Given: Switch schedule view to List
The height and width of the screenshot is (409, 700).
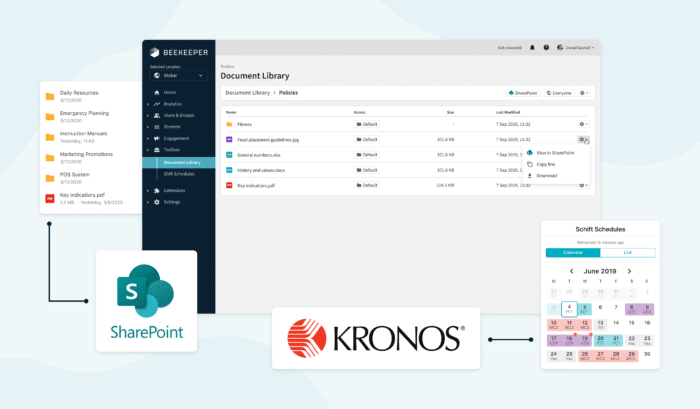Looking at the screenshot, I should tap(629, 253).
